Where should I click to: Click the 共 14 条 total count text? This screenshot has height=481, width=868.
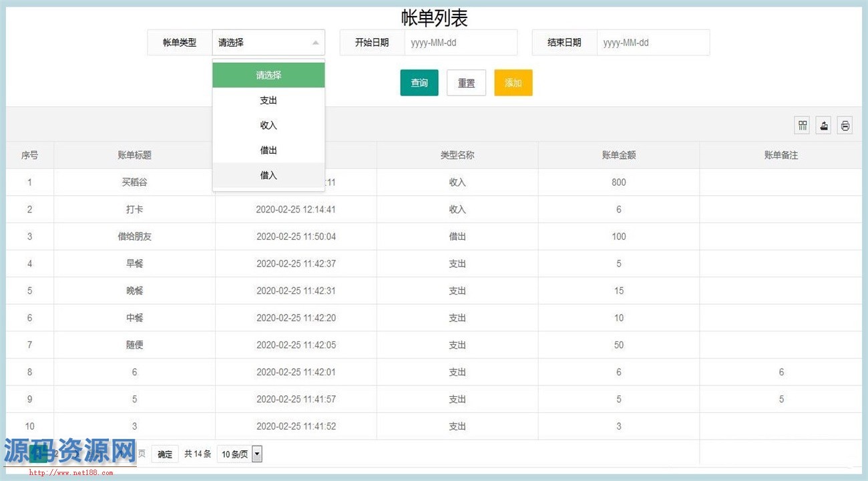pos(198,454)
